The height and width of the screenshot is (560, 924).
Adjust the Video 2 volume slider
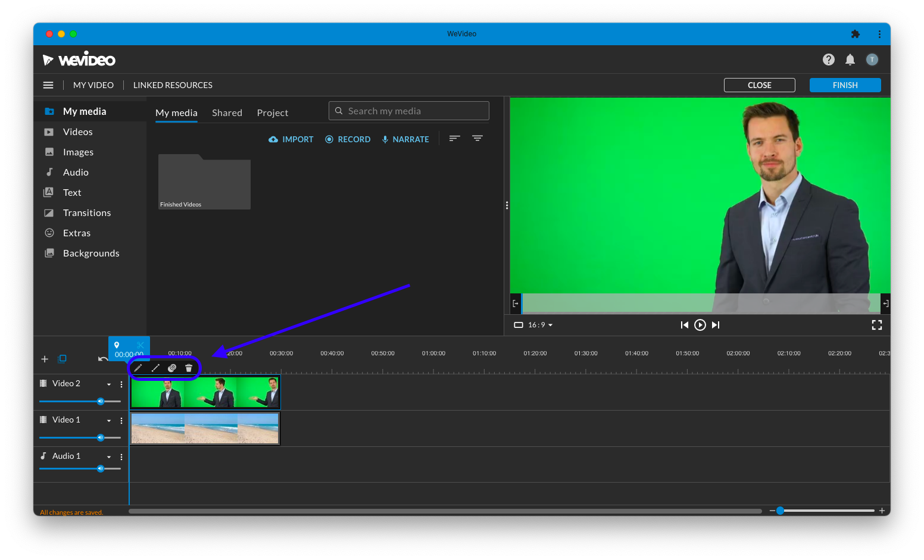click(x=80, y=401)
